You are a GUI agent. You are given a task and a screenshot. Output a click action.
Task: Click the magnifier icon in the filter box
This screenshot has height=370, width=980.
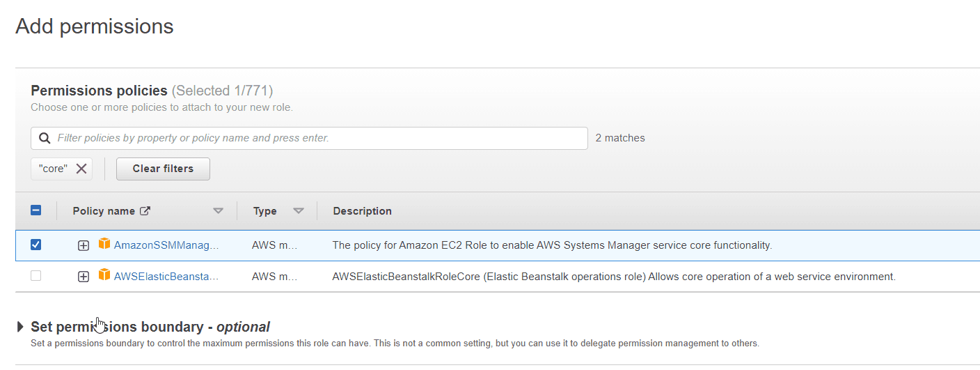[x=45, y=138]
